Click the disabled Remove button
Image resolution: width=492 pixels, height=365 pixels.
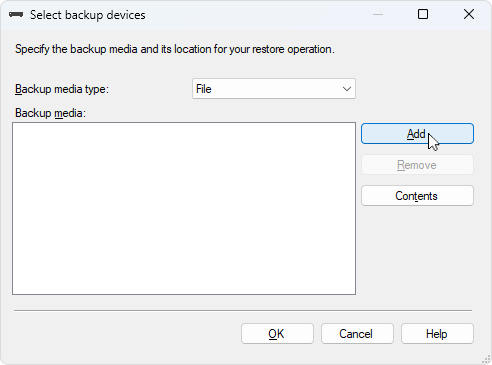click(417, 165)
